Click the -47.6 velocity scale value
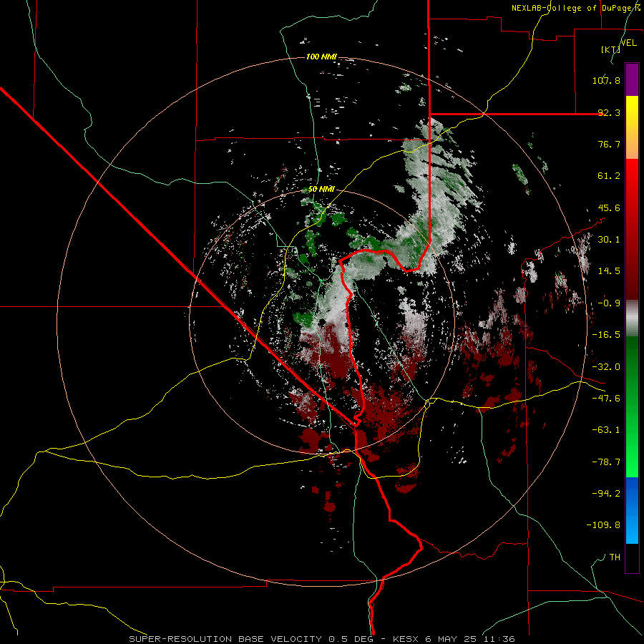This screenshot has width=644, height=644. click(606, 399)
